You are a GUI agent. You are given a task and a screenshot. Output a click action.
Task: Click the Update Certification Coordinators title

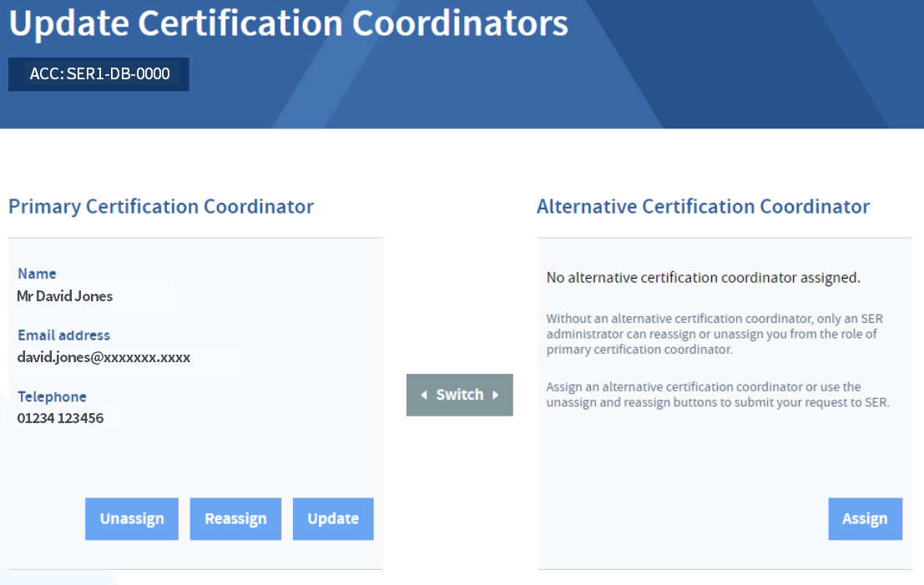(x=288, y=23)
